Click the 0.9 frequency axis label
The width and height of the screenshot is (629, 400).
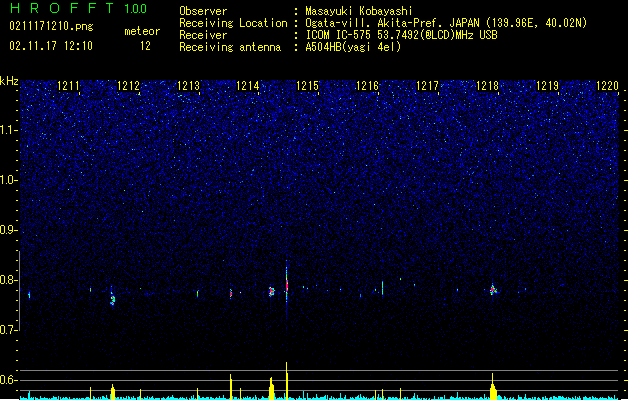point(9,230)
